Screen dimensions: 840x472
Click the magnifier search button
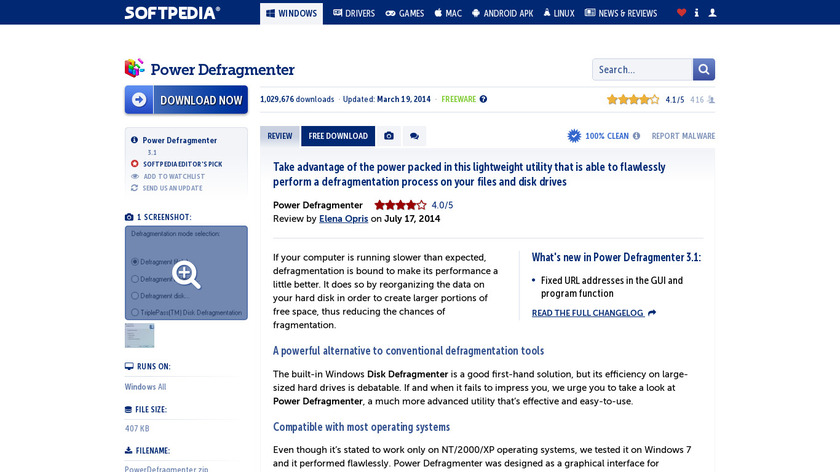click(x=704, y=70)
